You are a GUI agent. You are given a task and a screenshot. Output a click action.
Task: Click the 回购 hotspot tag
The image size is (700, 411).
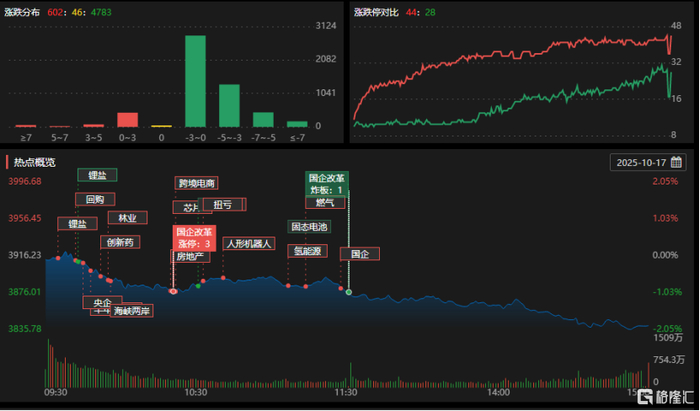click(x=95, y=199)
